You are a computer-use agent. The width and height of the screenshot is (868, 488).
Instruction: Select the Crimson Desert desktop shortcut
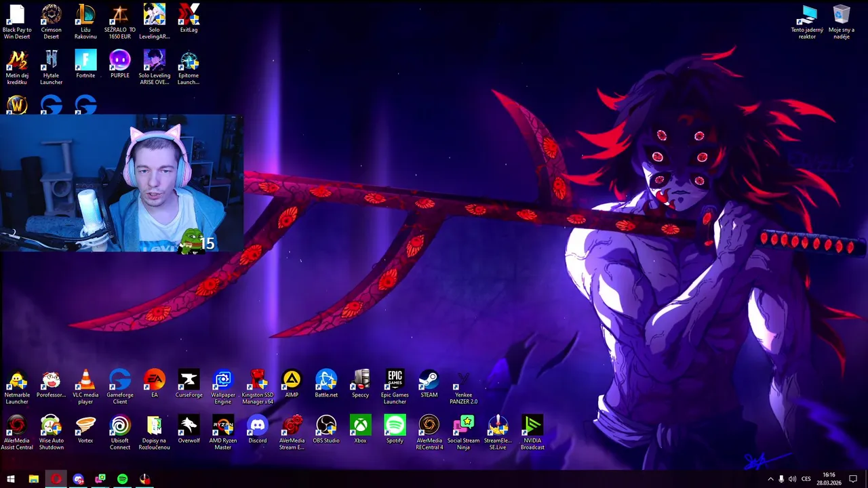pos(51,22)
